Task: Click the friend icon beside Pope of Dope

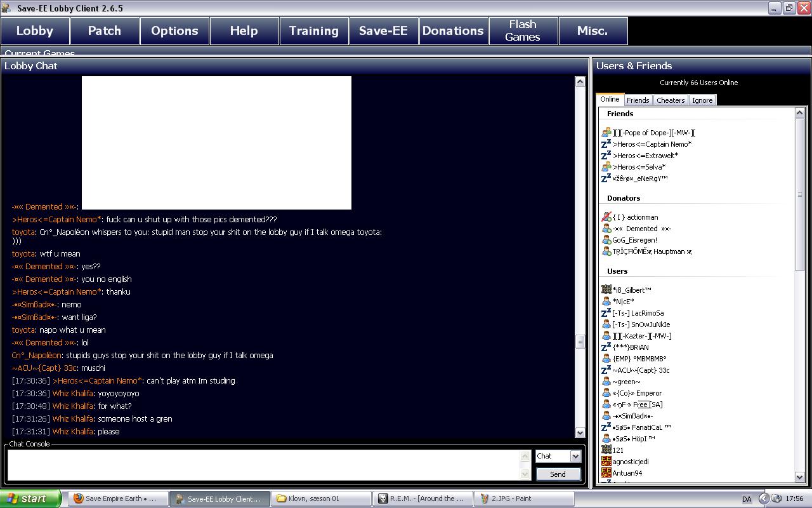Action: point(606,133)
